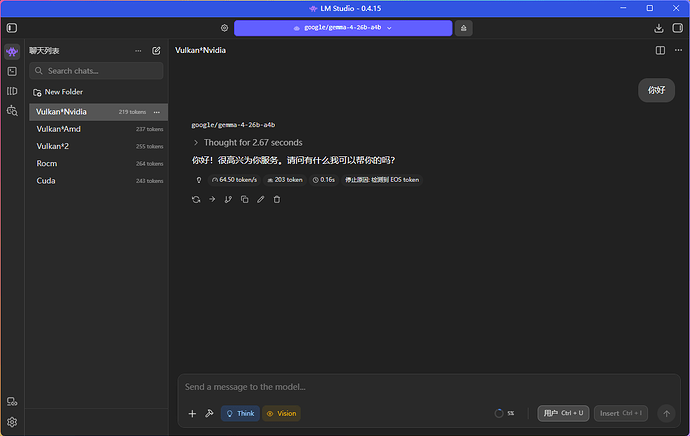Click the Vulkan*Nvidia chat title header
The height and width of the screenshot is (436, 690).
(200, 50)
